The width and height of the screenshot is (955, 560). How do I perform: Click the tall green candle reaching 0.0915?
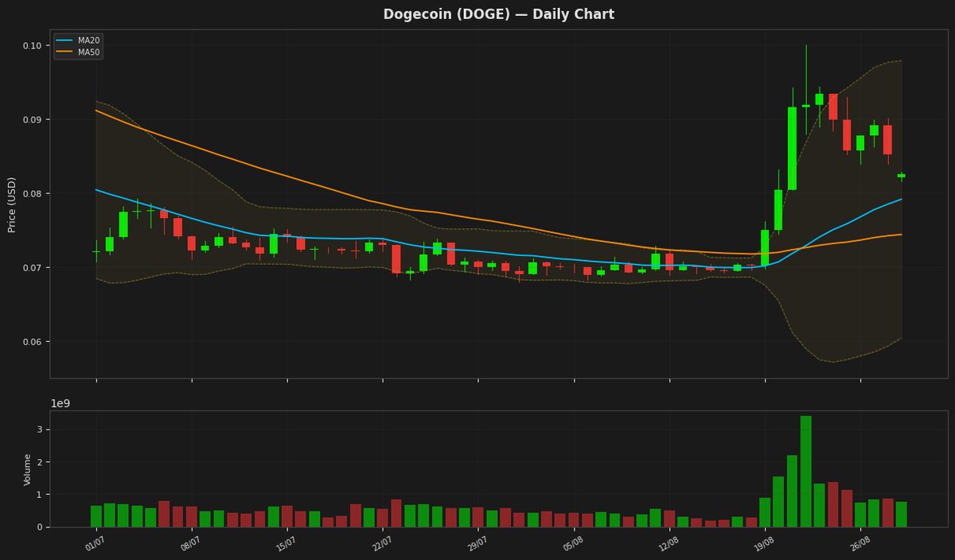[792, 149]
